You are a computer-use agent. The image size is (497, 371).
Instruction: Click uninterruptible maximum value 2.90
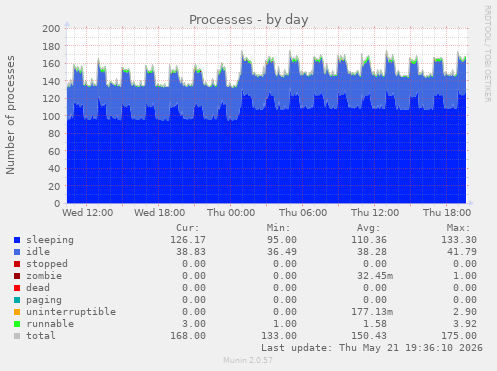[x=465, y=312]
